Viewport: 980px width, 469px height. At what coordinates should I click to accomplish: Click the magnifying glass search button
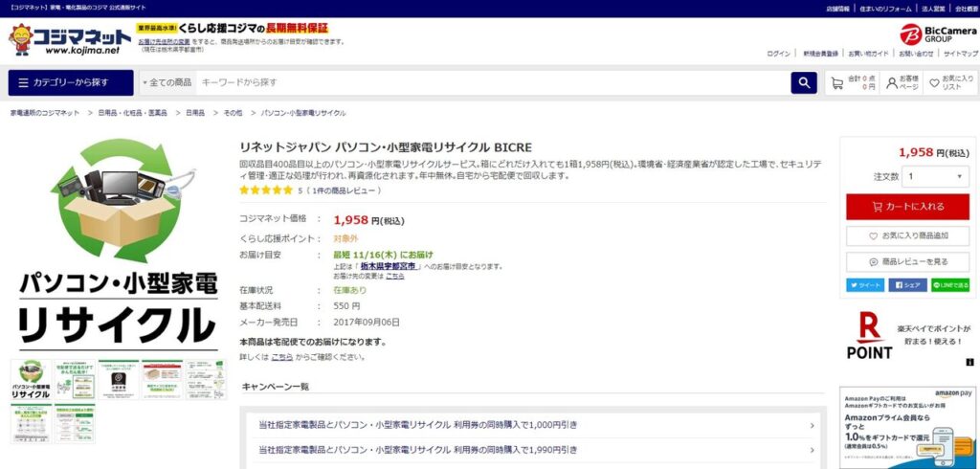tap(804, 82)
